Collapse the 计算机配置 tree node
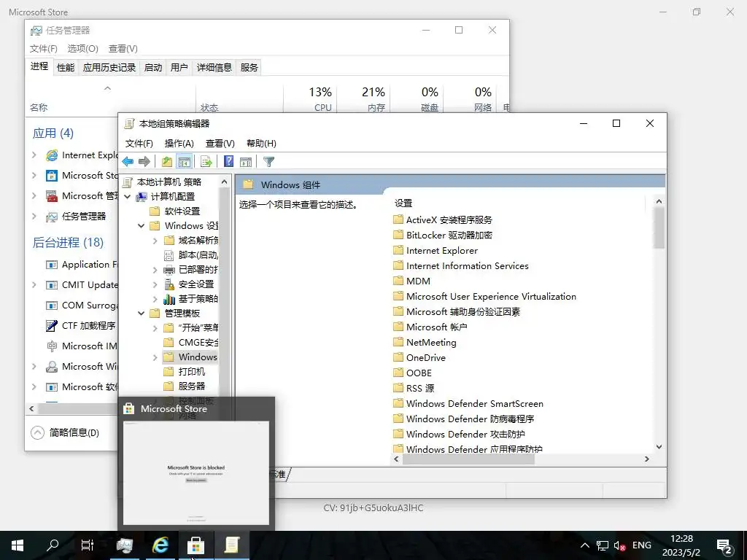This screenshot has width=747, height=560. (x=127, y=197)
